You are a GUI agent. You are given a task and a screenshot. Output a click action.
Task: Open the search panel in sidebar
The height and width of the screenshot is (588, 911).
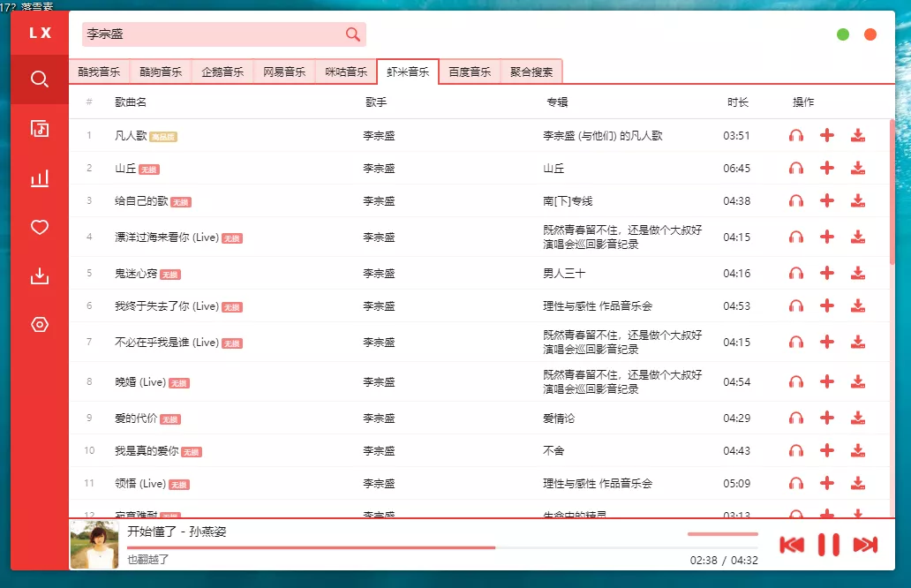[x=39, y=79]
